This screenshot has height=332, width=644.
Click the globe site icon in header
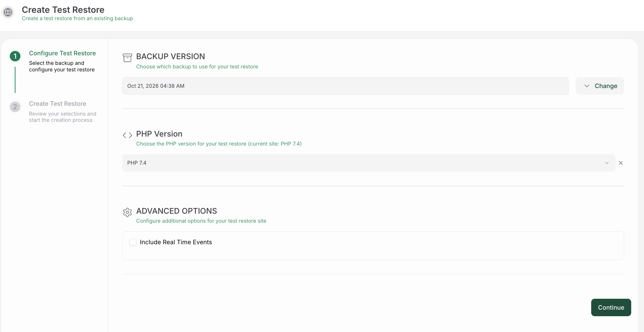click(8, 12)
